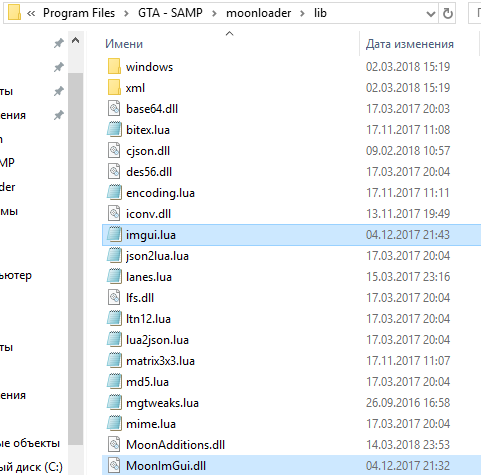
Task: Go to the moonloader breadcrumb
Action: tap(259, 13)
